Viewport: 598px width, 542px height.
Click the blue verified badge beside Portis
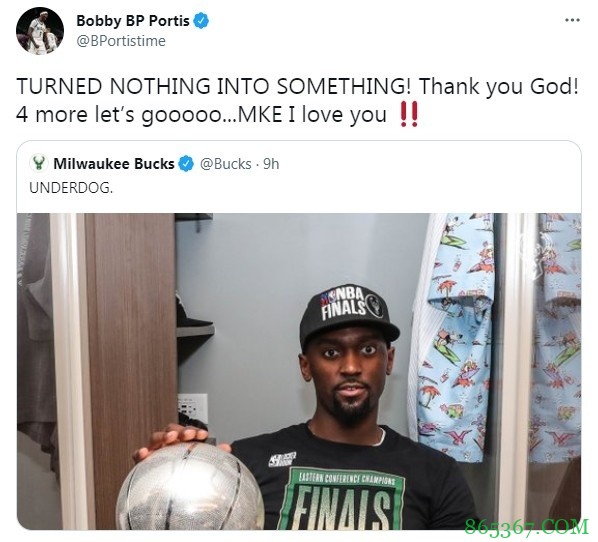coord(201,21)
